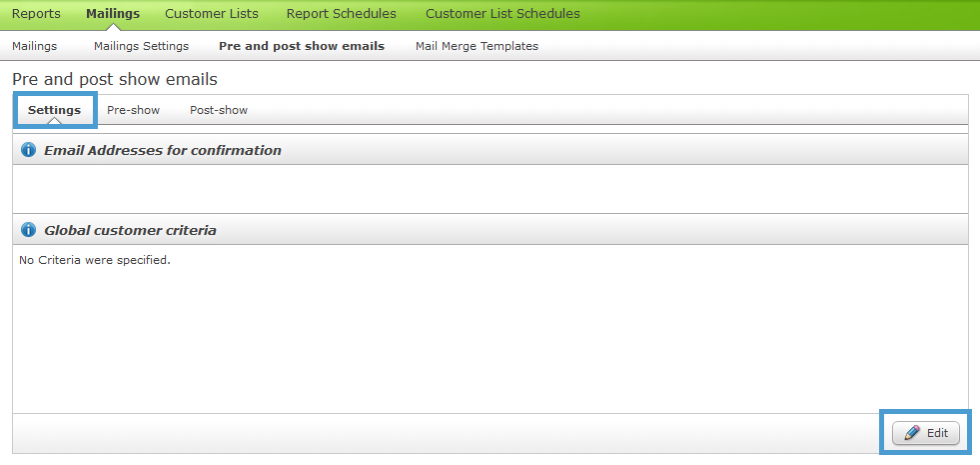Image resolution: width=980 pixels, height=465 pixels.
Task: Open Mailings sub-navigation link under green bar
Action: [34, 46]
